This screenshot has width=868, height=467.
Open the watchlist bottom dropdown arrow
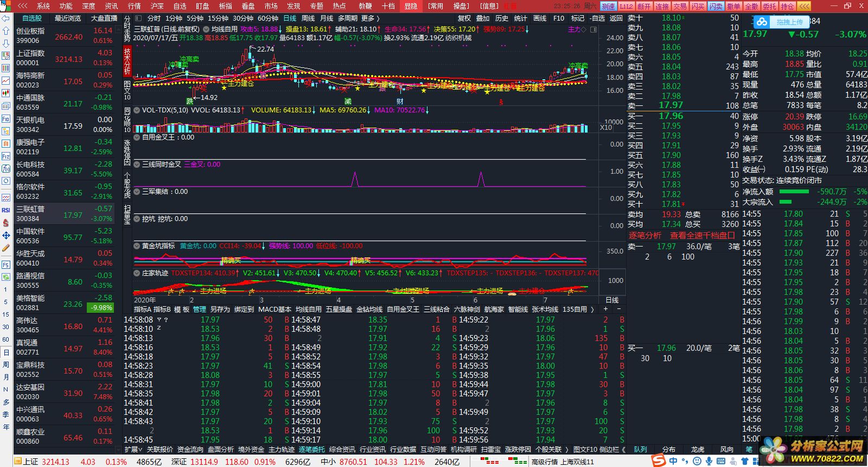point(119,449)
